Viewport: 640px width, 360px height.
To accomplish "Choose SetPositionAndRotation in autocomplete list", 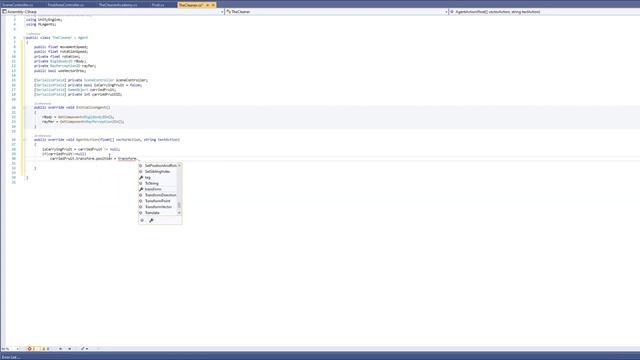I will point(158,166).
